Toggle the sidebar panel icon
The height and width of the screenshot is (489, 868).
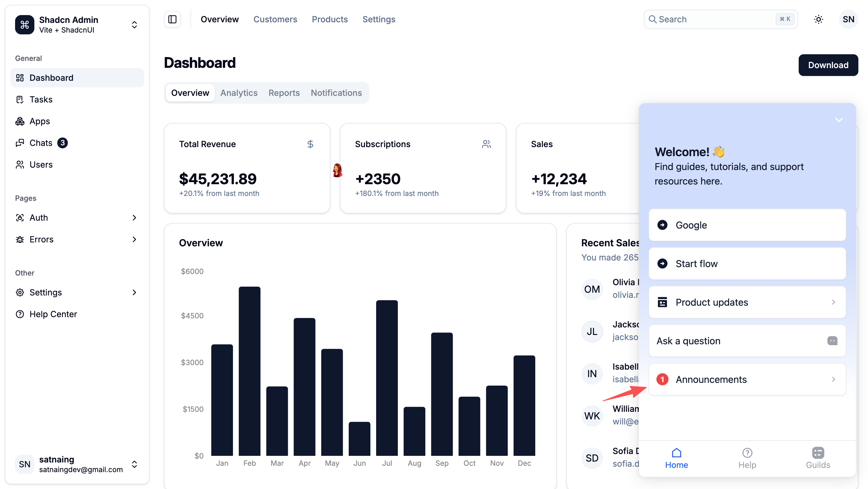172,19
